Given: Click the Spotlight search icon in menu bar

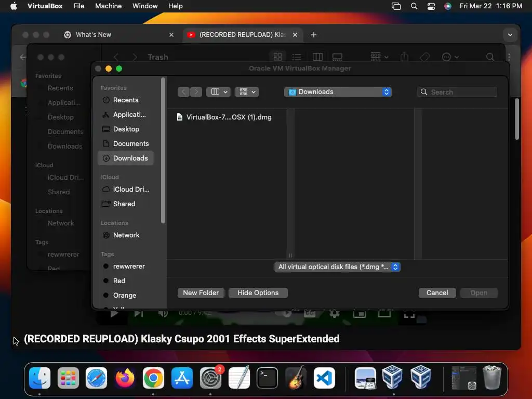Looking at the screenshot, I should click(414, 6).
